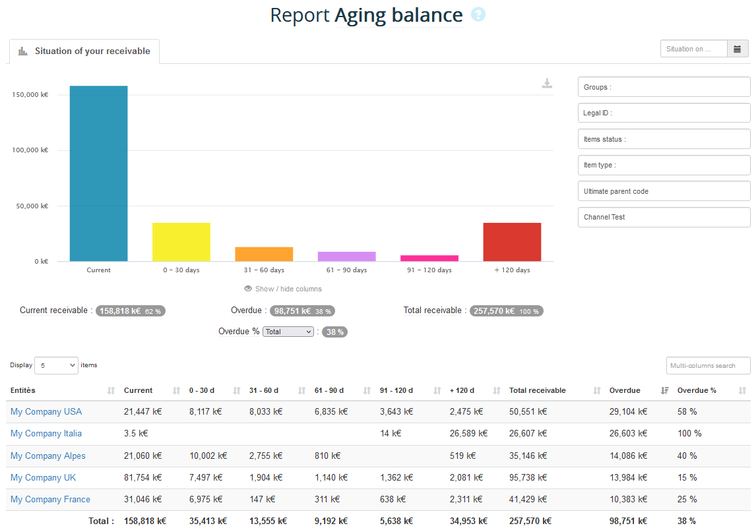The width and height of the screenshot is (756, 532).
Task: Open the Overdue % Total dropdown
Action: point(288,332)
